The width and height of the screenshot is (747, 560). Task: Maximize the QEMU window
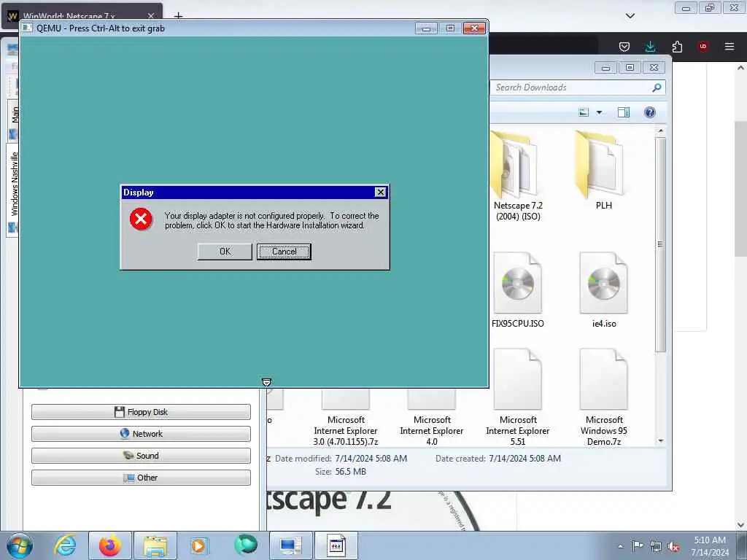click(x=450, y=28)
